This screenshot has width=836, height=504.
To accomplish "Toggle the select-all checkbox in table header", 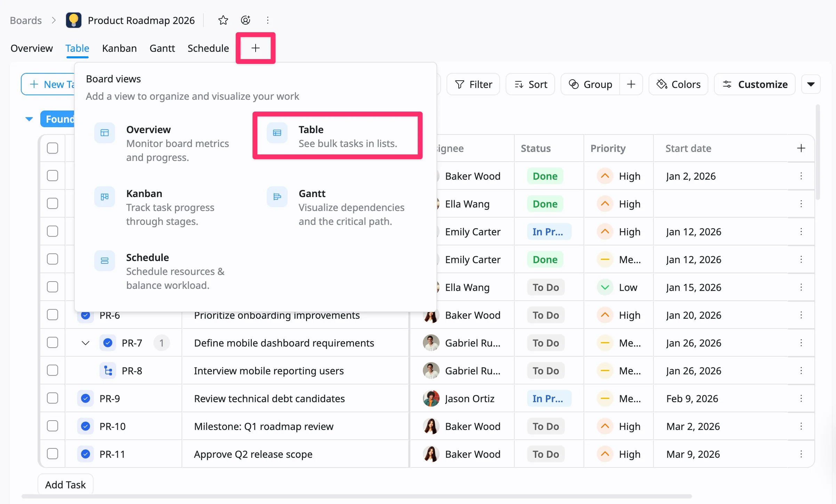I will click(53, 148).
